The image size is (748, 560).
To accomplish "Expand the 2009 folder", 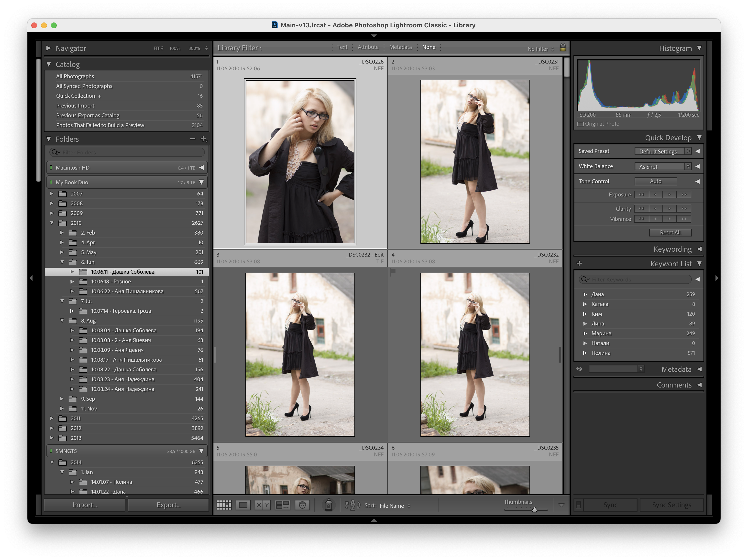I will click(52, 213).
